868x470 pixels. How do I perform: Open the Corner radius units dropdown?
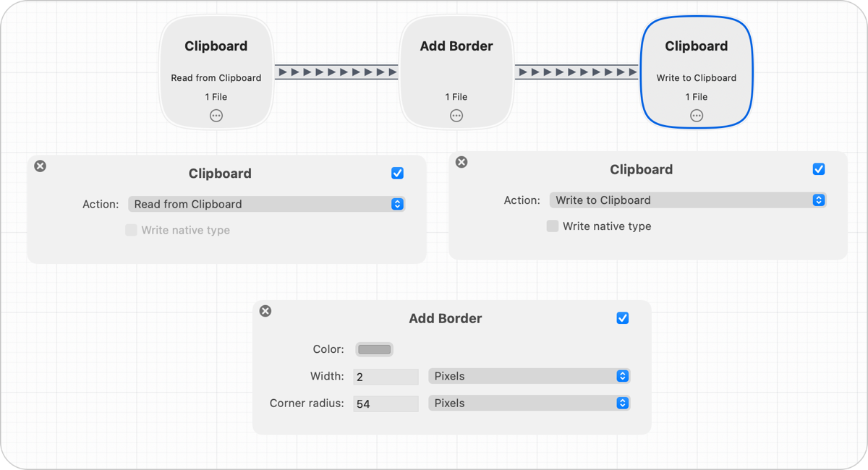point(529,403)
